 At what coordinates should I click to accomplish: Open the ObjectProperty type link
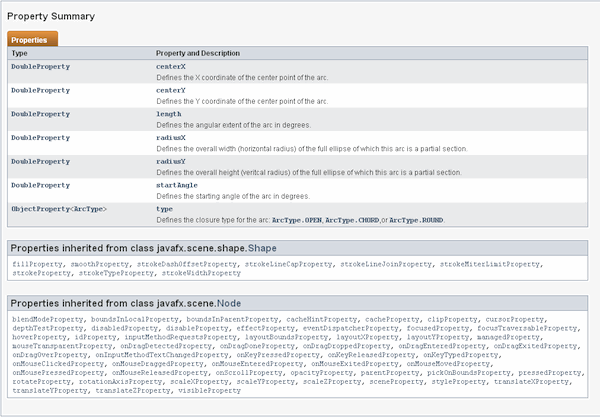tap(39, 208)
